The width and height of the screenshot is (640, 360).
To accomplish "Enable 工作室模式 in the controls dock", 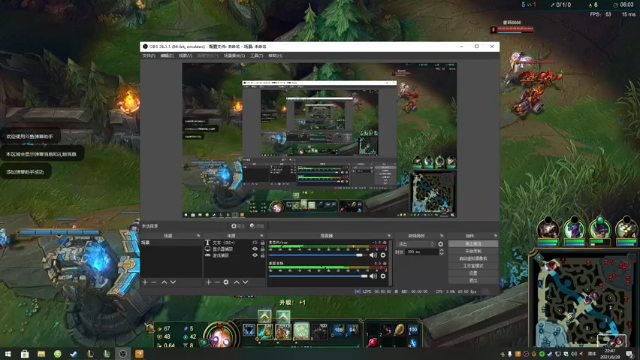I will (x=473, y=266).
